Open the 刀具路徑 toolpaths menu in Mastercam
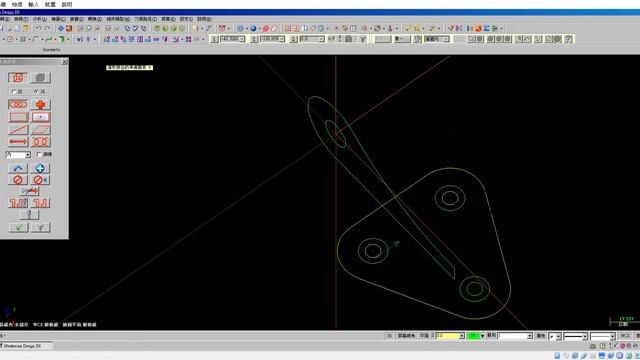 (x=146, y=19)
